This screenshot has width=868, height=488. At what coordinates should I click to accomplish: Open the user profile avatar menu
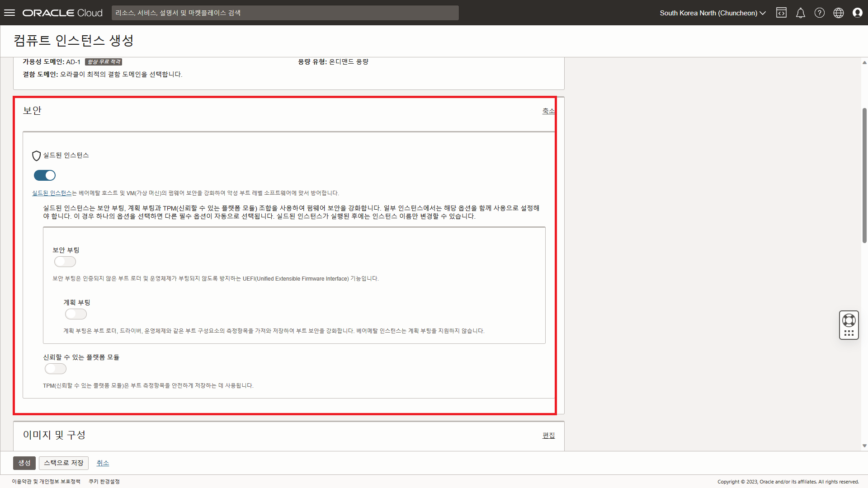pos(857,13)
